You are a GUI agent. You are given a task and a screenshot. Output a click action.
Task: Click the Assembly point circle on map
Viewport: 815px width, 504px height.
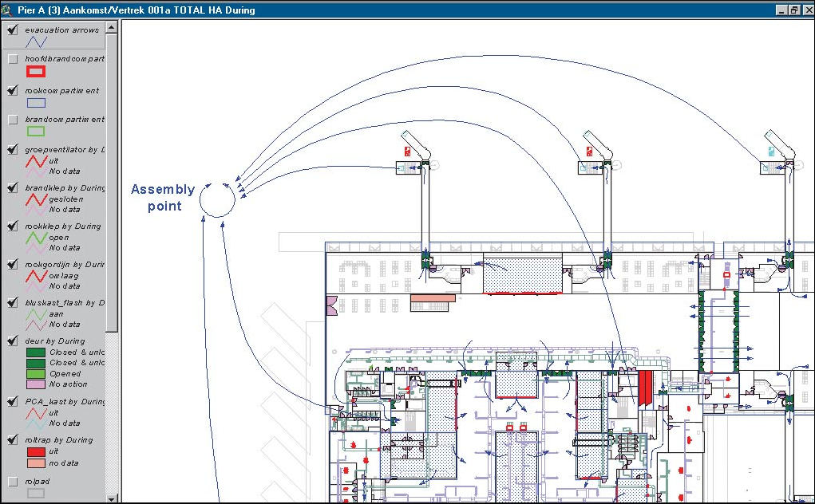[217, 200]
